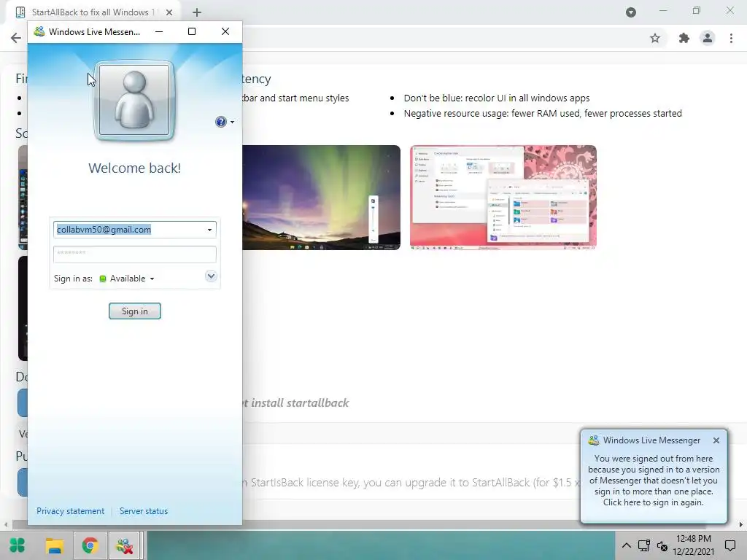Open the Available status dropdown
This screenshot has height=560, width=747.
(127, 279)
